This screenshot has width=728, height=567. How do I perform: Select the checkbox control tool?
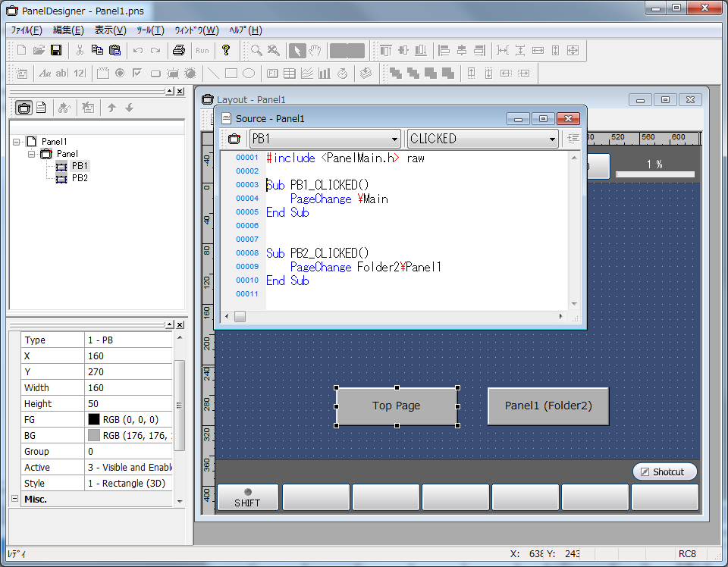click(x=137, y=74)
